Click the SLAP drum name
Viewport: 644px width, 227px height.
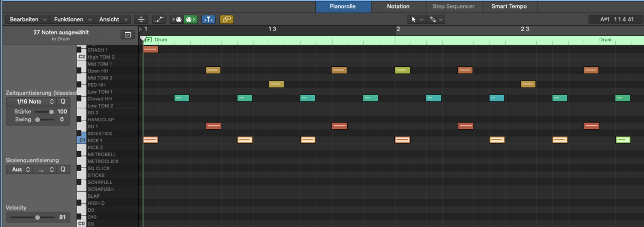click(94, 196)
